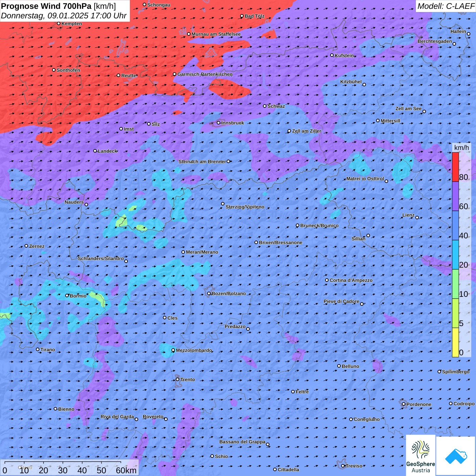Click the Bruneck/Brunico marker
476x476 pixels.
pos(297,225)
